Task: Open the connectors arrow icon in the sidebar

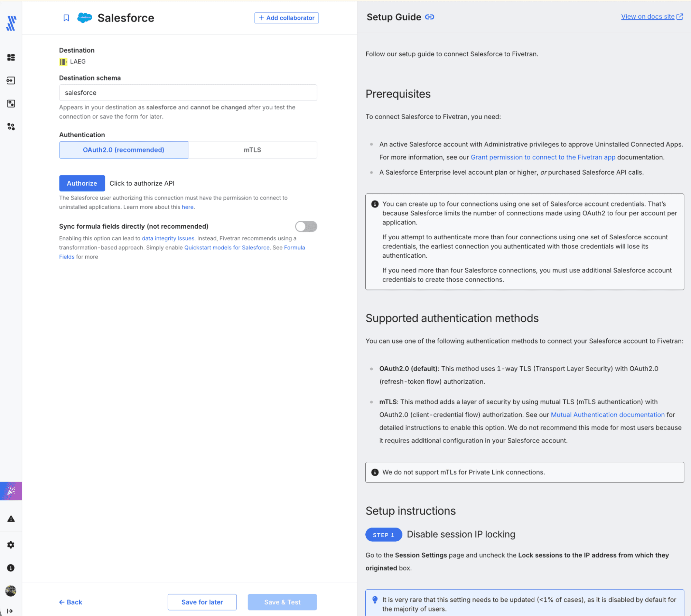Action: (x=11, y=81)
